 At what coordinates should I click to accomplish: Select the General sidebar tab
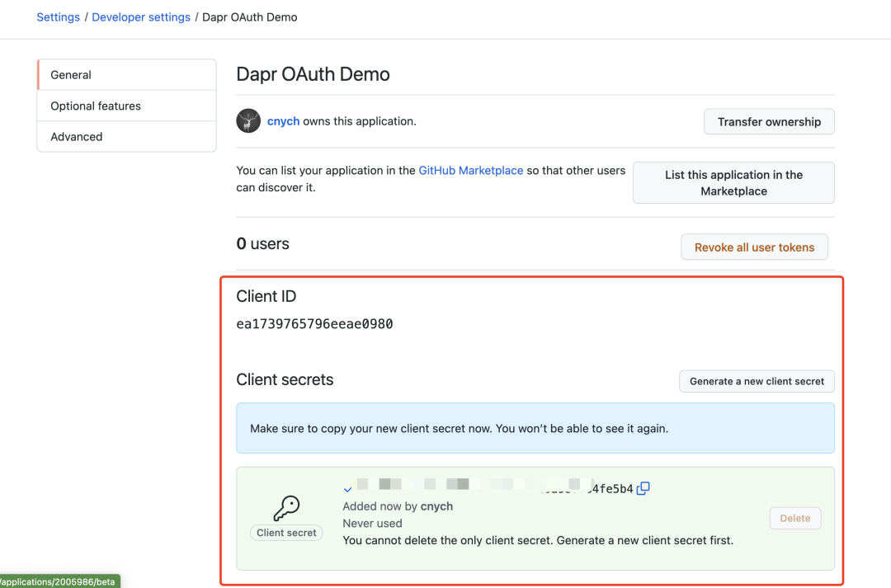[127, 74]
